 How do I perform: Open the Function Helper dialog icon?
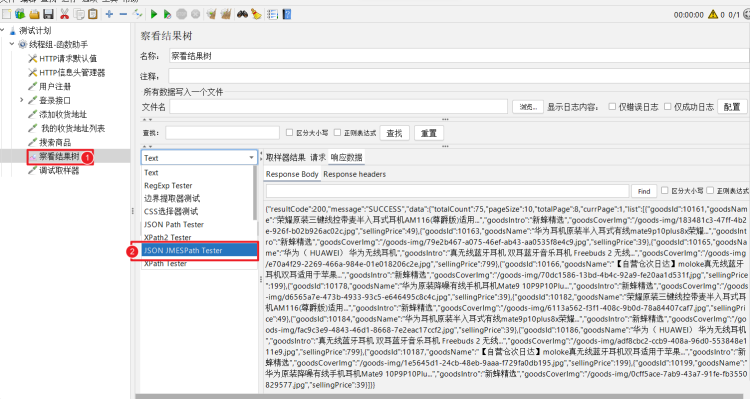point(272,14)
